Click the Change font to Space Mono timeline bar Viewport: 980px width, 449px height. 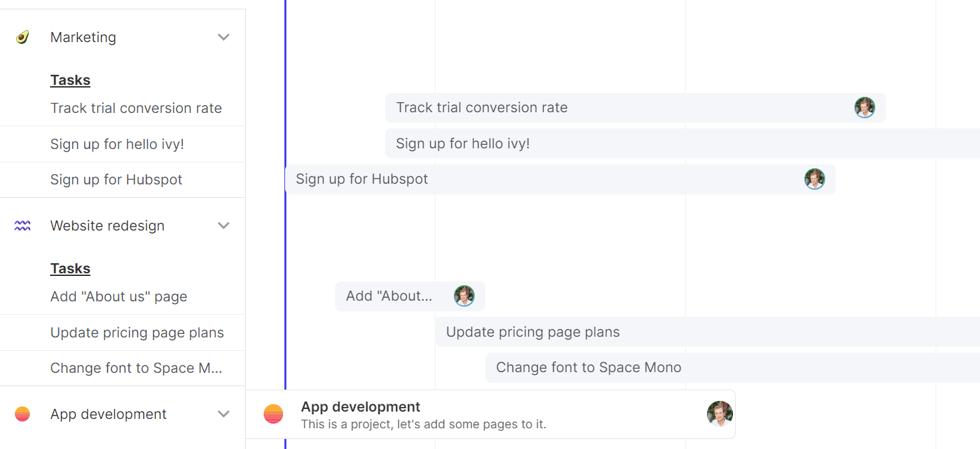pos(732,367)
